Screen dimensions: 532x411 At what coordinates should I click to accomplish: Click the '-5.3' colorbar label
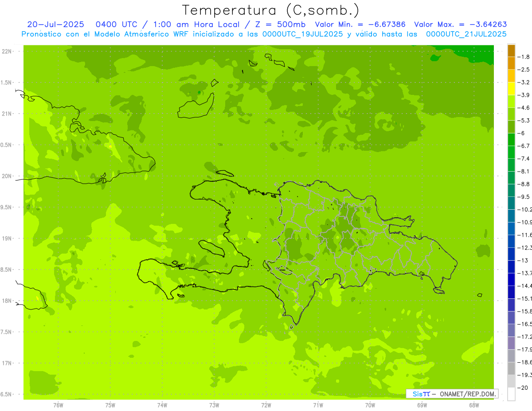pos(524,121)
